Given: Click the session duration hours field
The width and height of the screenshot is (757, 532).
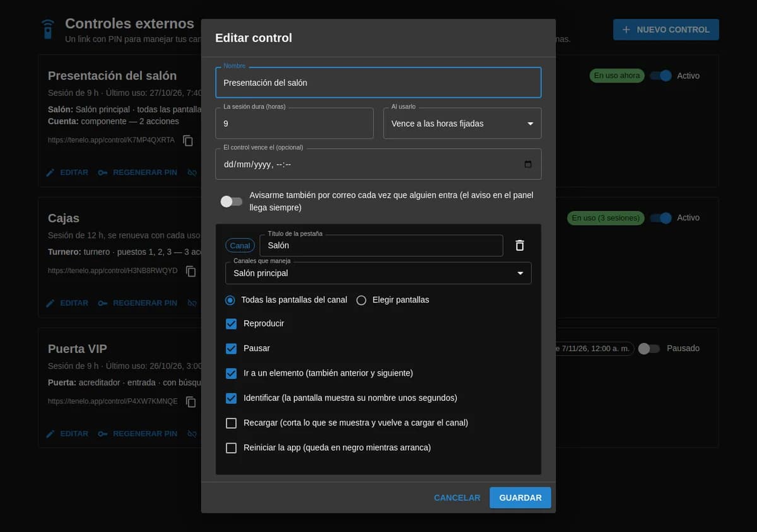Looking at the screenshot, I should click(295, 124).
